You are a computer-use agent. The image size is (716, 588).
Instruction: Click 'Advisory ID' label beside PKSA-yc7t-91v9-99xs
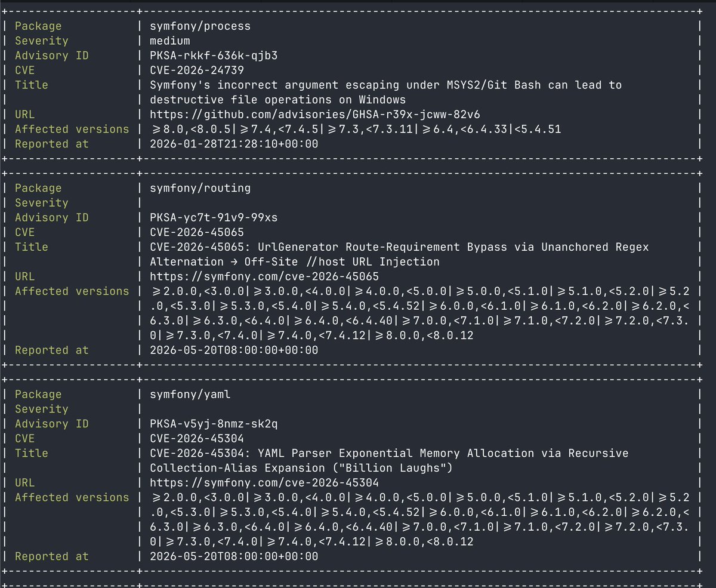point(51,217)
